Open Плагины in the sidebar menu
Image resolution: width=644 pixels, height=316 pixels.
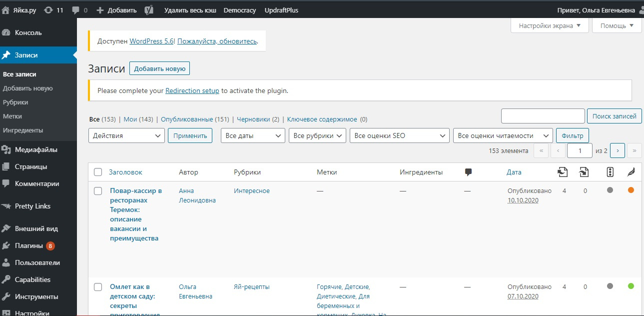coord(29,245)
